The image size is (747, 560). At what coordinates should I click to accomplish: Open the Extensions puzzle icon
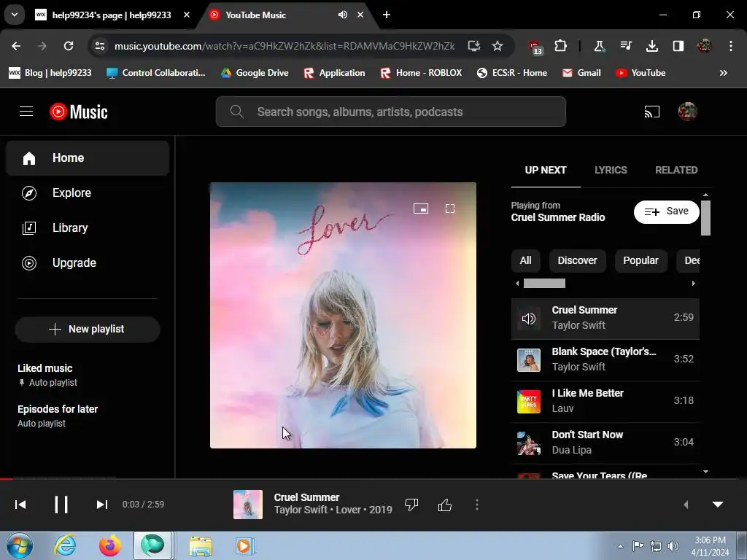(561, 46)
